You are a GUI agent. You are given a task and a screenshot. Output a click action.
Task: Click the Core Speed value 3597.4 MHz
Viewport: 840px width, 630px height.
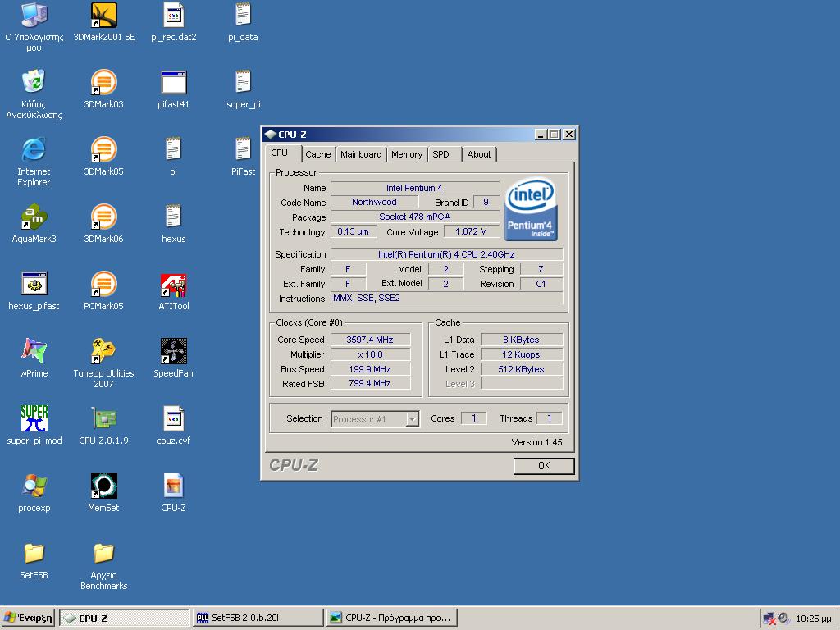[x=370, y=340]
